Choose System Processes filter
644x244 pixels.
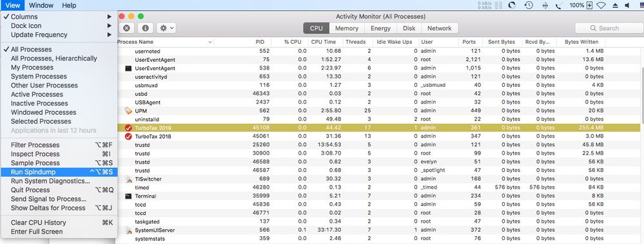[59, 77]
